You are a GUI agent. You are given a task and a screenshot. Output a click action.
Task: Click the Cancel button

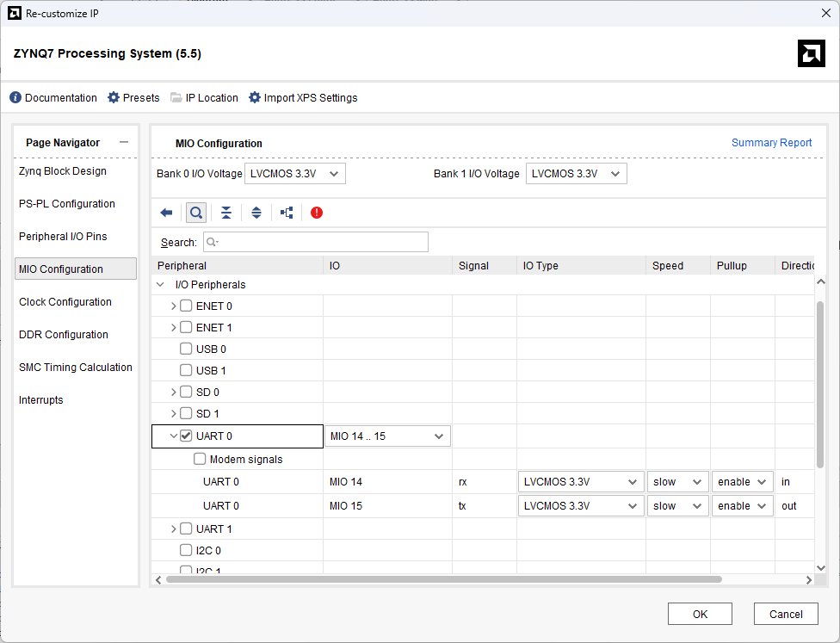[x=786, y=614]
